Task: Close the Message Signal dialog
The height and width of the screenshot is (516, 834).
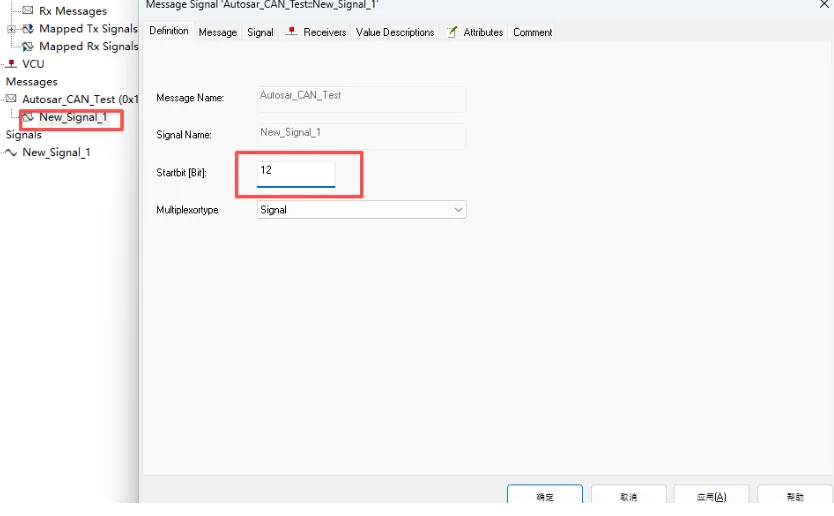Action: tap(823, 5)
